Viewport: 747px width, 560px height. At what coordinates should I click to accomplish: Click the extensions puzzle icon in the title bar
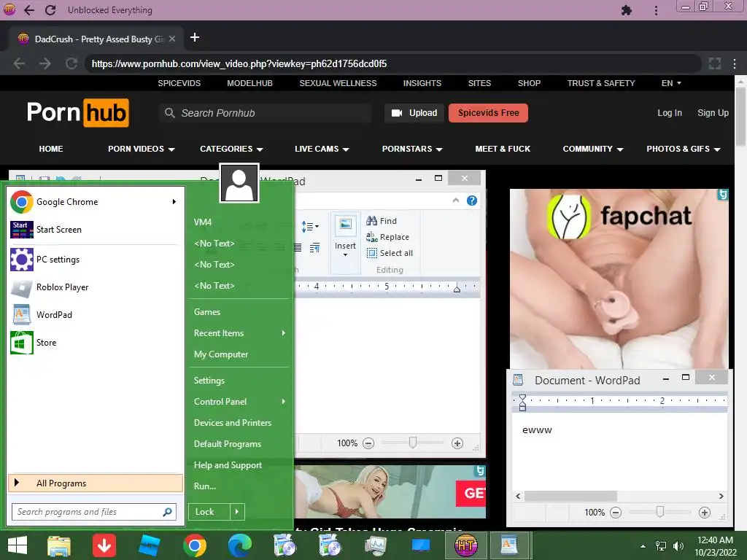click(627, 10)
